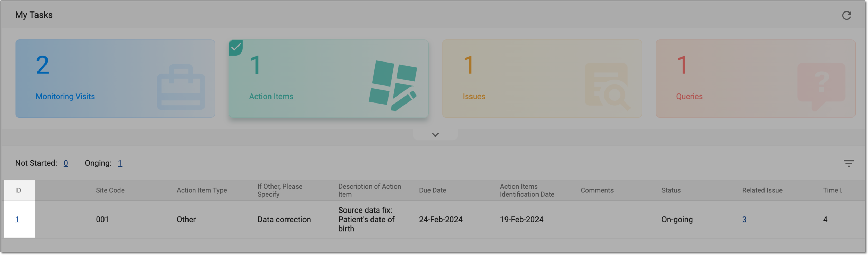Click the briefcase icon on Monitoring Visits

(181, 87)
